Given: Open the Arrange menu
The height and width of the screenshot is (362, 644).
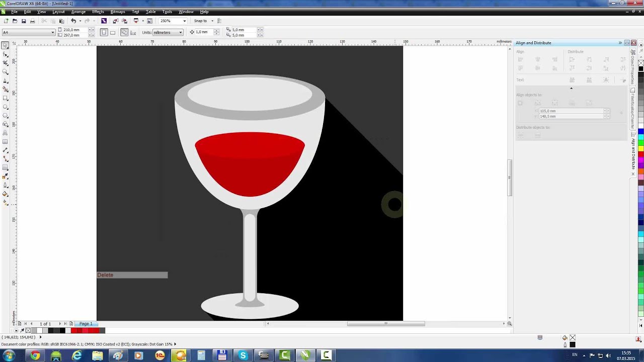Looking at the screenshot, I should [78, 12].
